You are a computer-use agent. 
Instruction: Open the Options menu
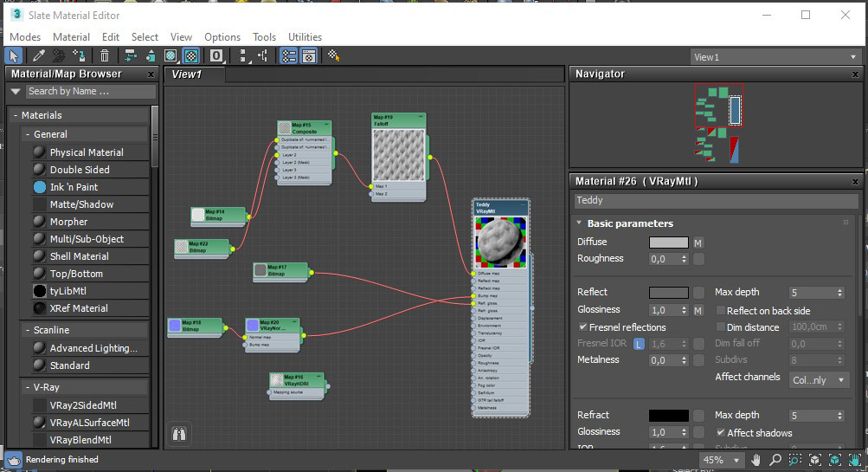click(222, 36)
